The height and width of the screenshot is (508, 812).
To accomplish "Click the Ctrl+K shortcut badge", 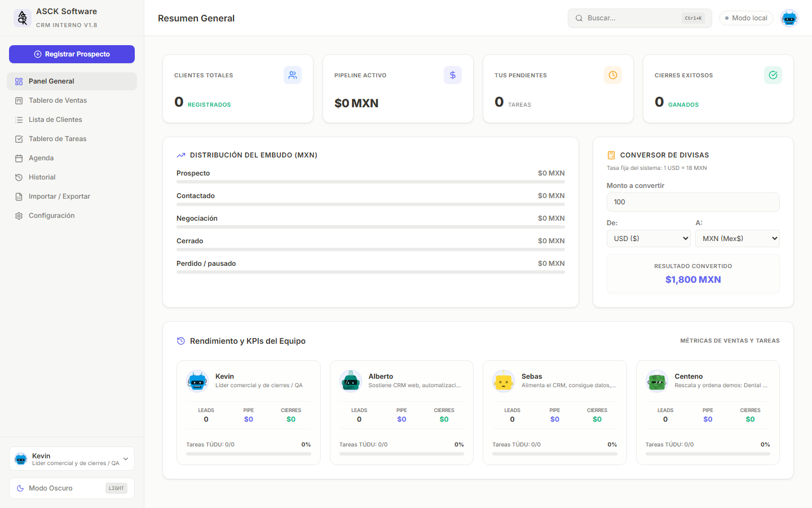I will pyautogui.click(x=693, y=18).
